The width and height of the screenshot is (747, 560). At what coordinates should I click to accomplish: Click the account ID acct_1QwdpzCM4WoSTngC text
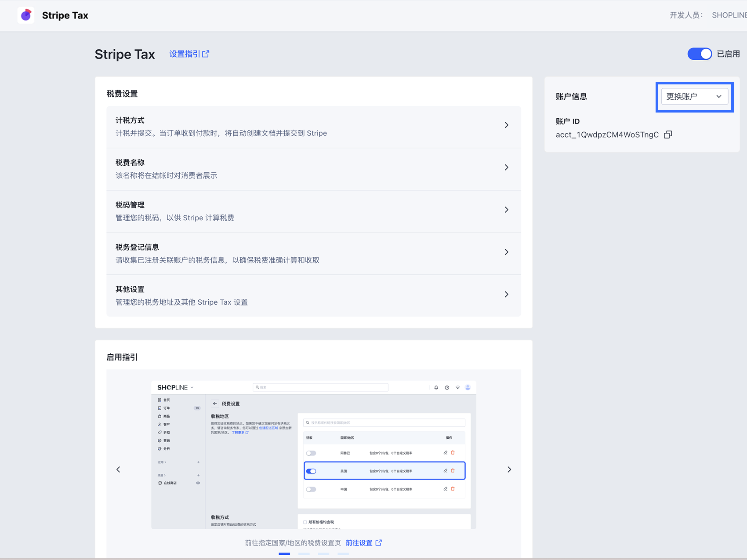(x=607, y=135)
